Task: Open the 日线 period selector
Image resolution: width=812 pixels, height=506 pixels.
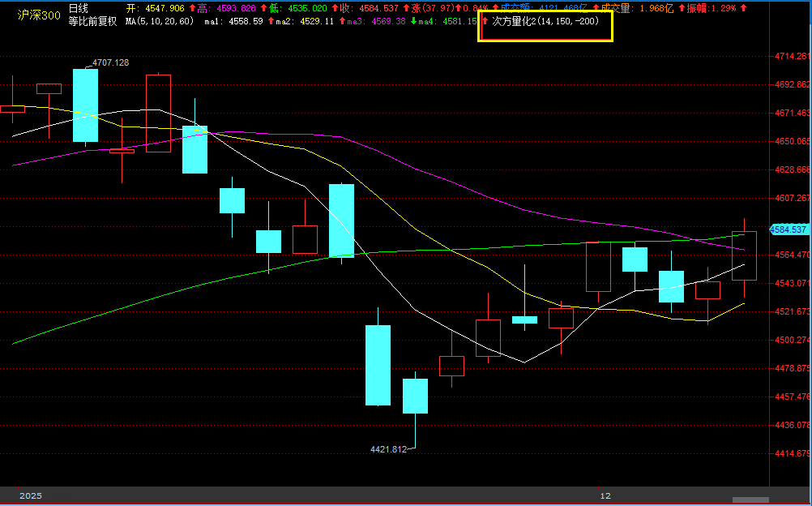Action: pos(79,8)
